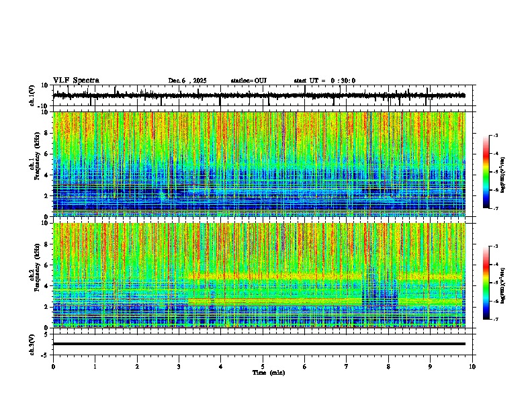Click the 'ch.3(V)' axis label
Screen dimensions: 532x411
(32, 345)
